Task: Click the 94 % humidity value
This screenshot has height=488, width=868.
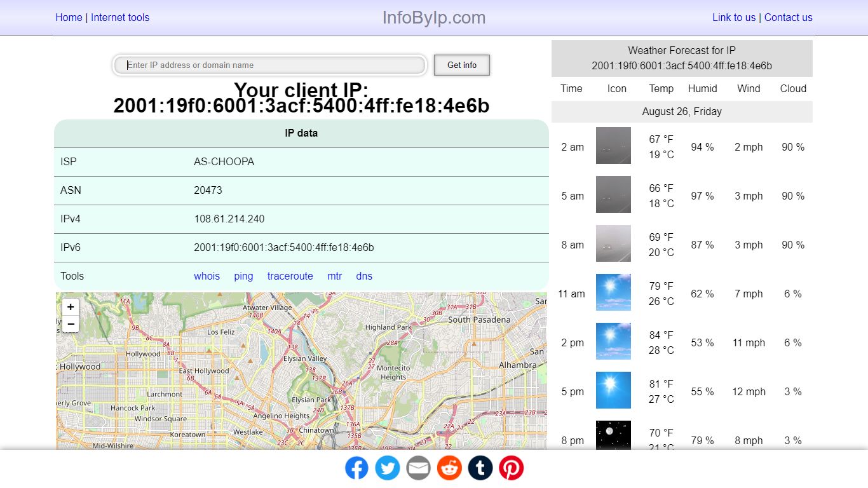Action: coord(703,147)
